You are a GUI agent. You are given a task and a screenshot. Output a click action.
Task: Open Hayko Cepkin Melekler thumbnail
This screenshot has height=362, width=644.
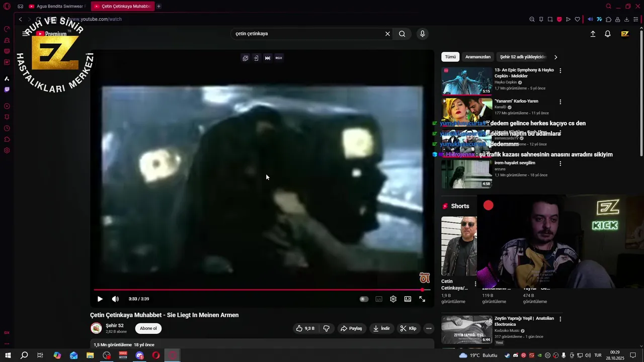pyautogui.click(x=466, y=81)
